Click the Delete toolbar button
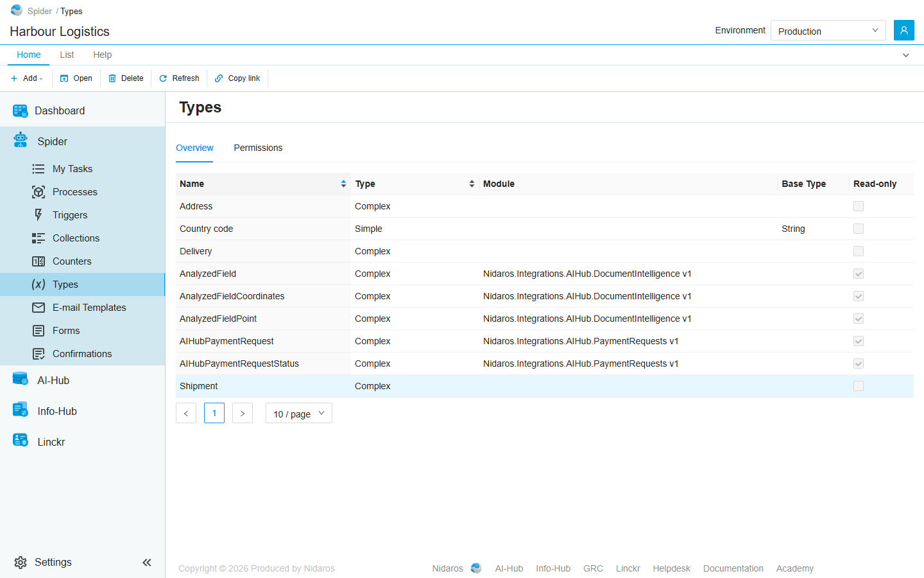Image resolution: width=924 pixels, height=578 pixels. [126, 78]
